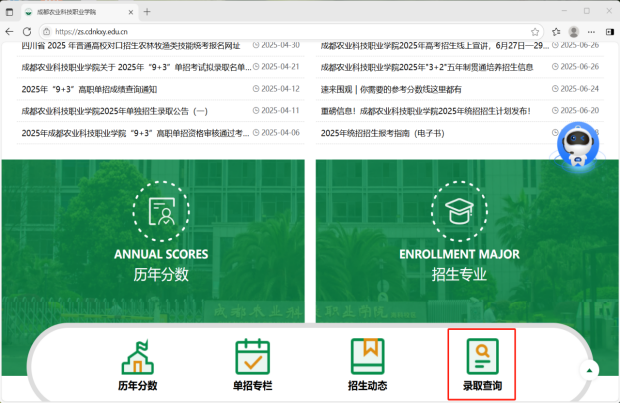Maximize the browser window
This screenshot has width=621, height=404.
(x=587, y=11)
